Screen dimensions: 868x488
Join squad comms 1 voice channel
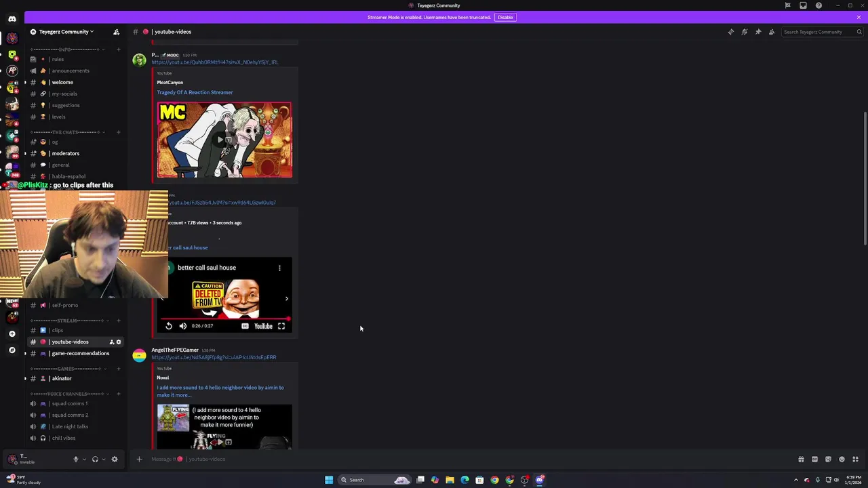[x=75, y=403]
